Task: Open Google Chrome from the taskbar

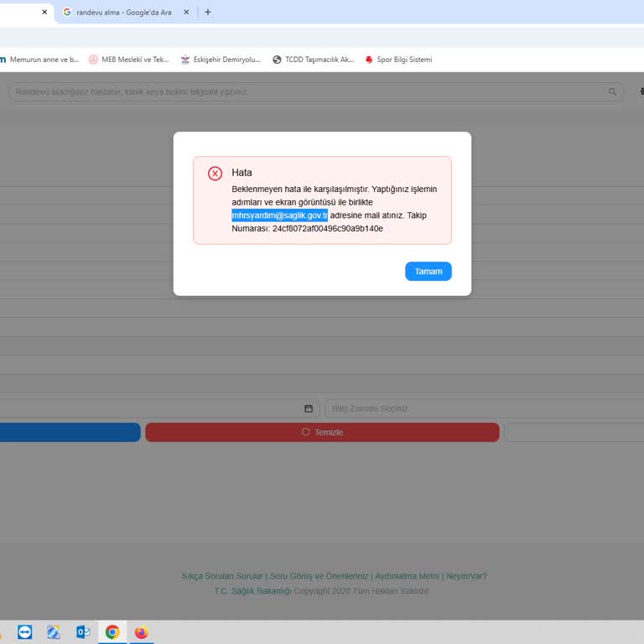Action: click(112, 631)
